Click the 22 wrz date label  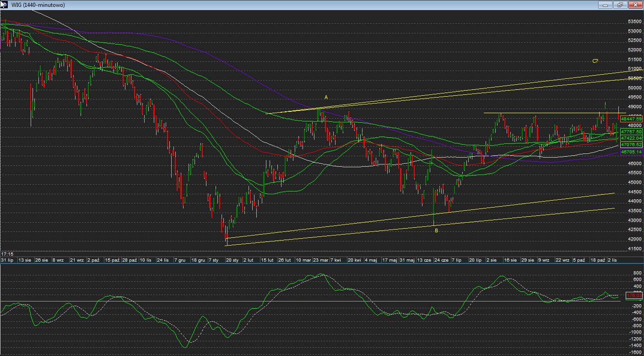[563, 260]
